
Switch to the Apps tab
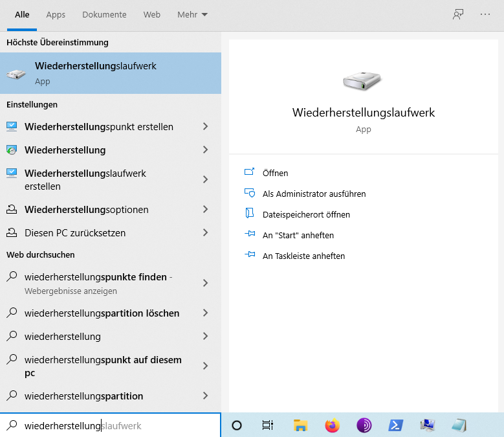point(56,15)
